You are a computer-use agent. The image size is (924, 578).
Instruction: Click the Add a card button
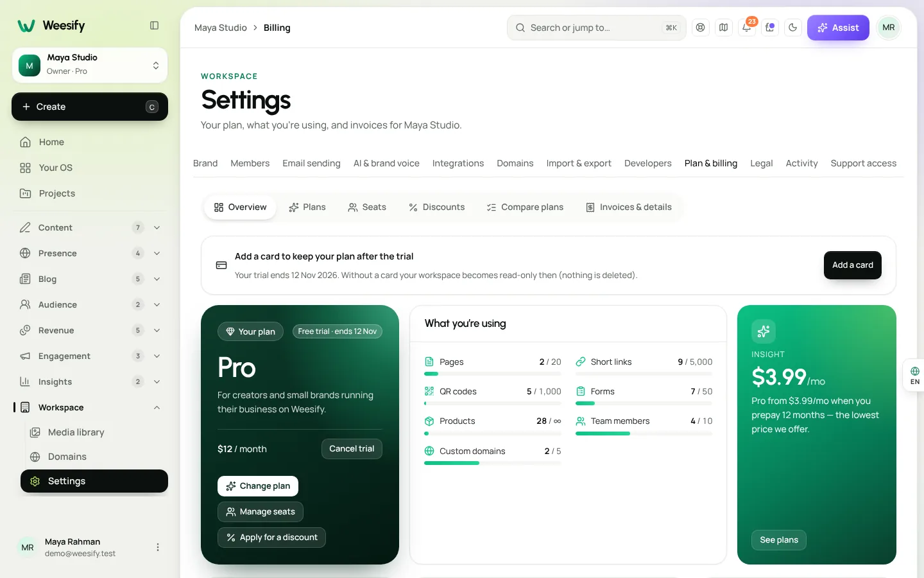coord(853,265)
